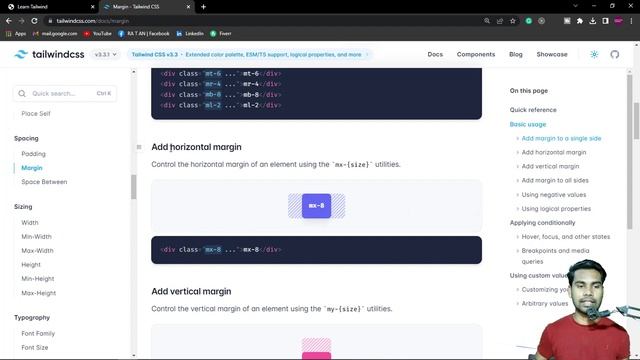Viewport: 640px width, 360px height.
Task: Bookmark this page with star icon
Action: (513, 21)
